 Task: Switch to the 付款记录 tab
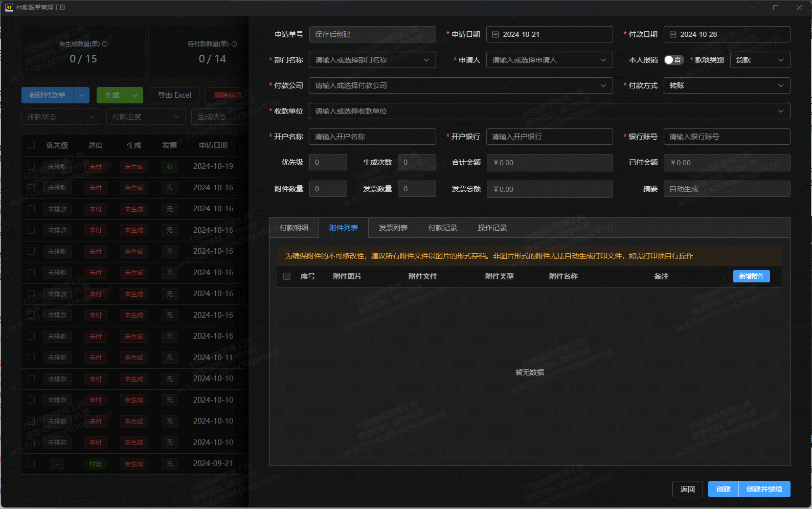click(x=443, y=228)
